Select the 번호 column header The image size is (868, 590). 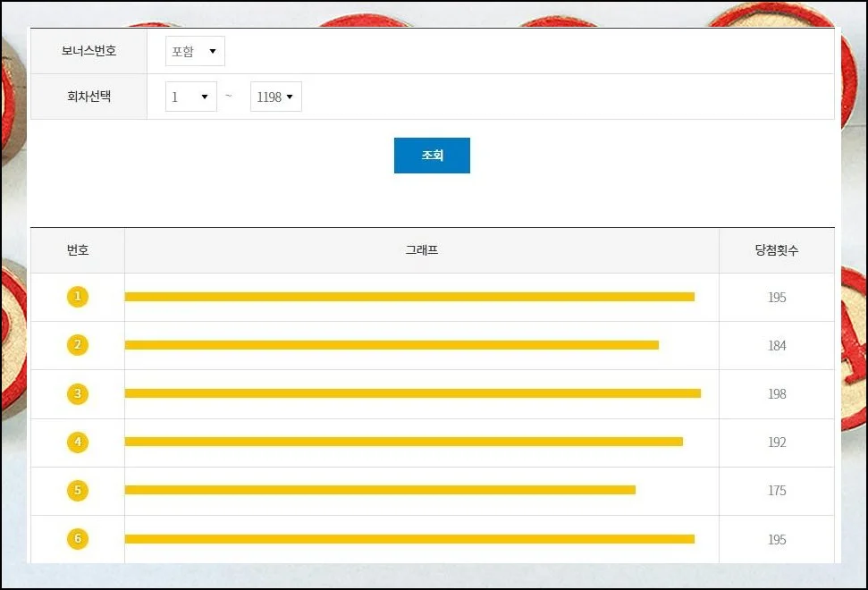tap(78, 250)
